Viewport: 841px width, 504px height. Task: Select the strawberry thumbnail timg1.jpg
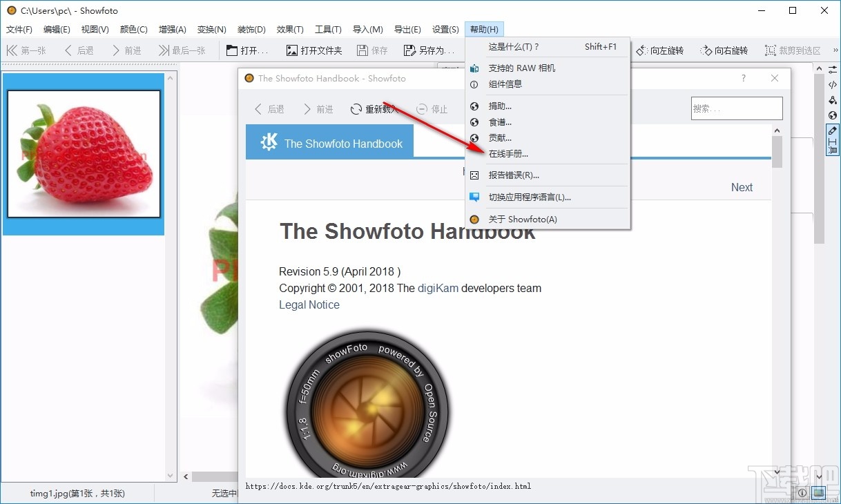coord(84,154)
